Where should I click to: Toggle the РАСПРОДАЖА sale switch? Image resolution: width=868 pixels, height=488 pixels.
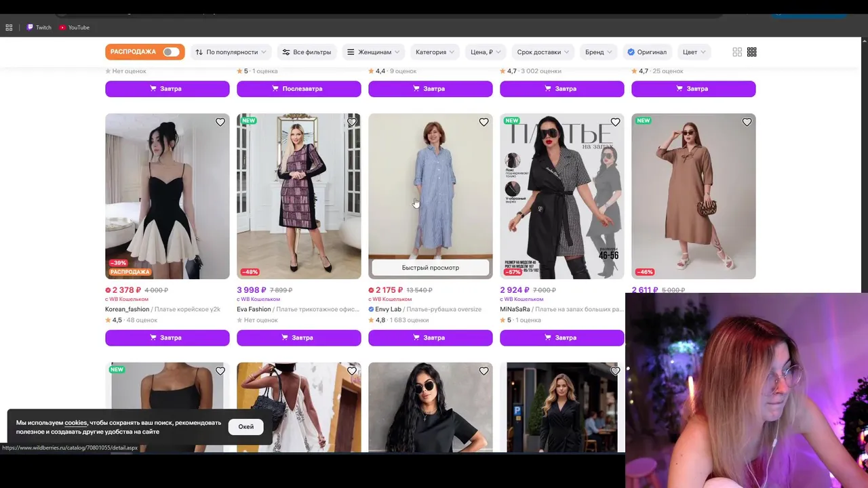point(171,52)
